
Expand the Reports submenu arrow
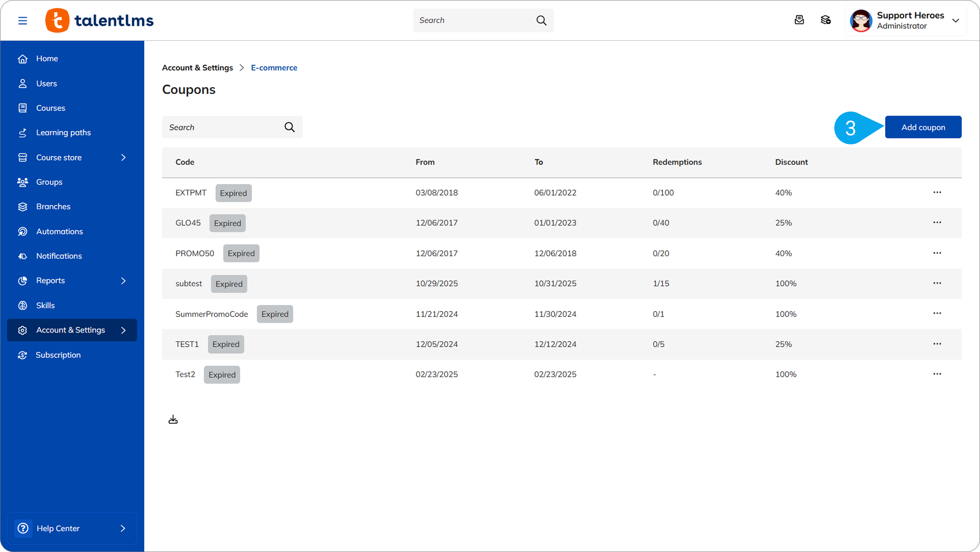pyautogui.click(x=123, y=281)
